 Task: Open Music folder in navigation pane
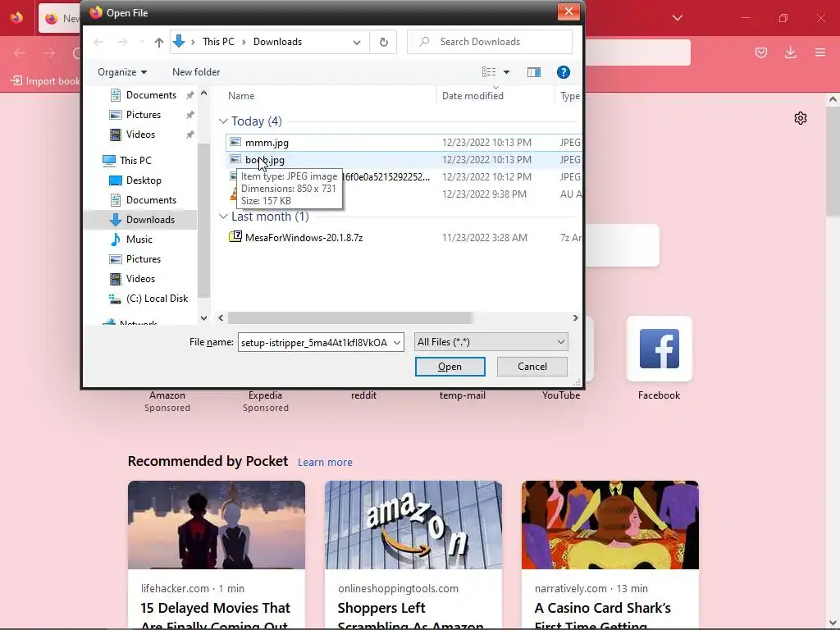[139, 240]
